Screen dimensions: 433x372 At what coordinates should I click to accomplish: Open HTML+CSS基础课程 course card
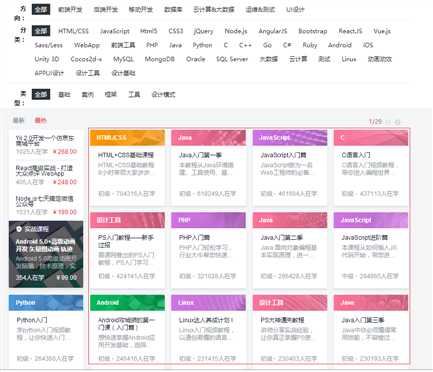point(127,167)
